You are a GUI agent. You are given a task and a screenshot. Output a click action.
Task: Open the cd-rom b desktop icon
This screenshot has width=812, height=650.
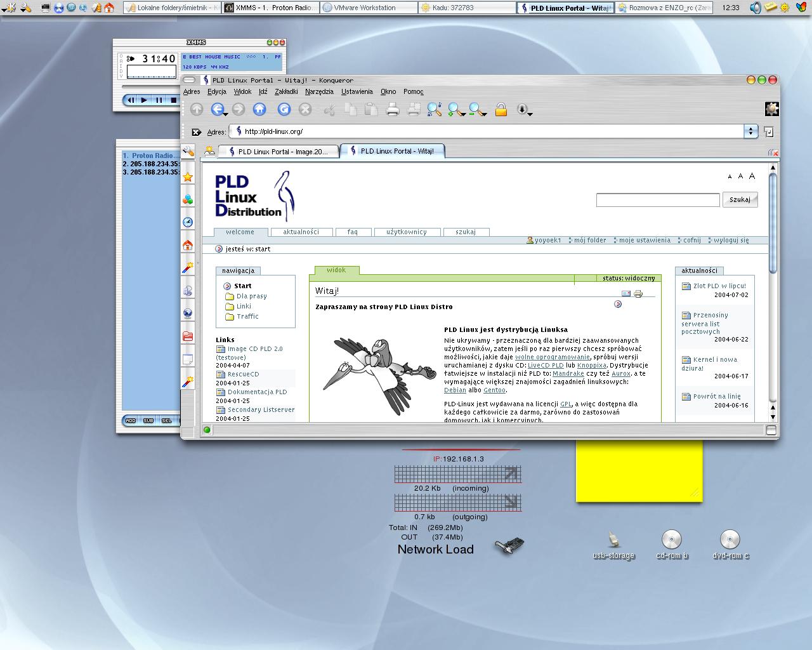[671, 545]
